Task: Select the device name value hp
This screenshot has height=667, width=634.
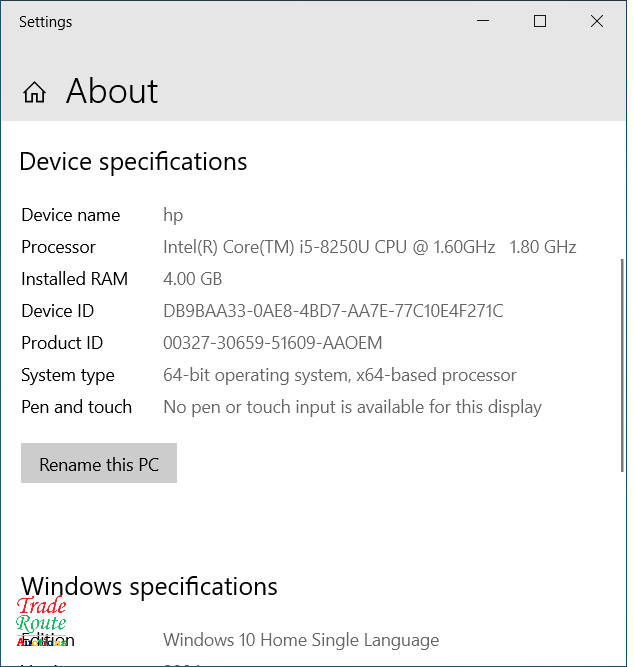Action: tap(173, 215)
